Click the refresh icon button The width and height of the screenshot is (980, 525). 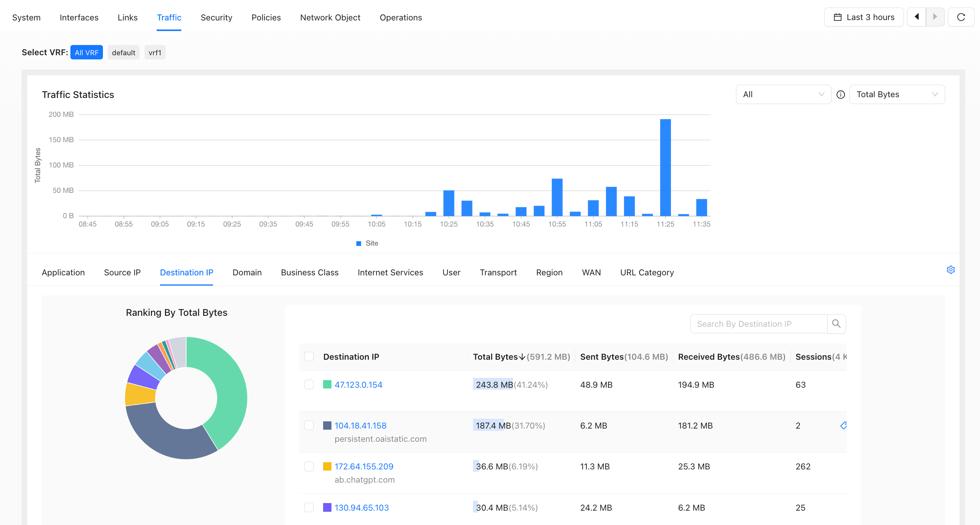(x=961, y=17)
